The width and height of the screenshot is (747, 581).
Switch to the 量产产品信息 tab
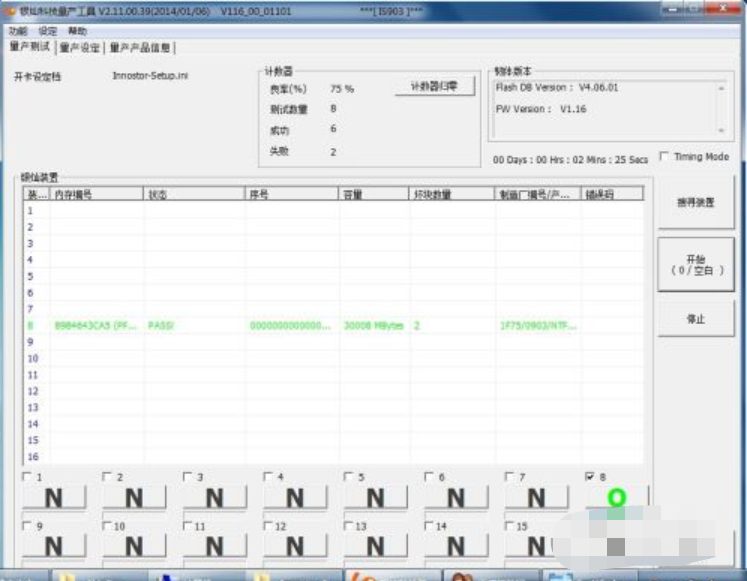140,48
